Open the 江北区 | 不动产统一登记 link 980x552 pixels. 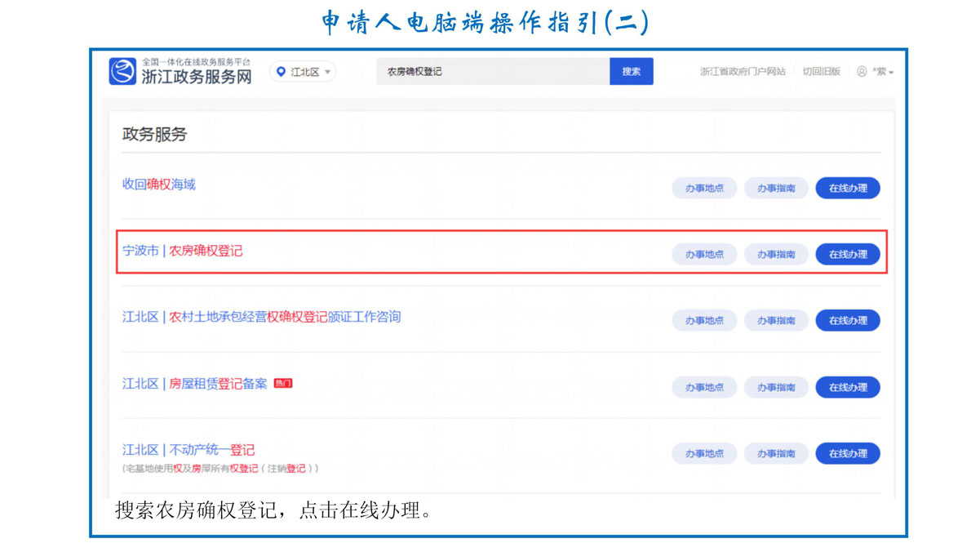pos(188,450)
